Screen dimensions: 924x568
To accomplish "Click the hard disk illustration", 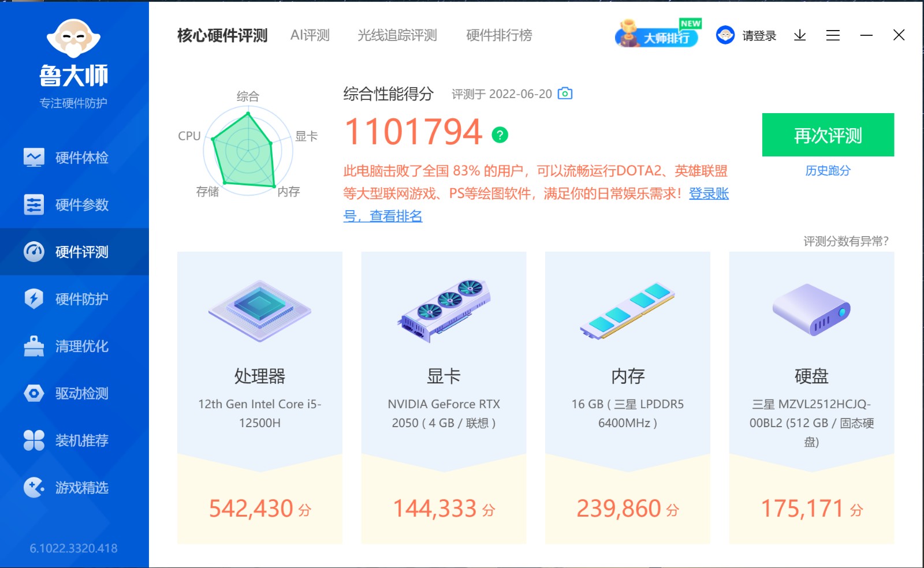I will point(811,310).
